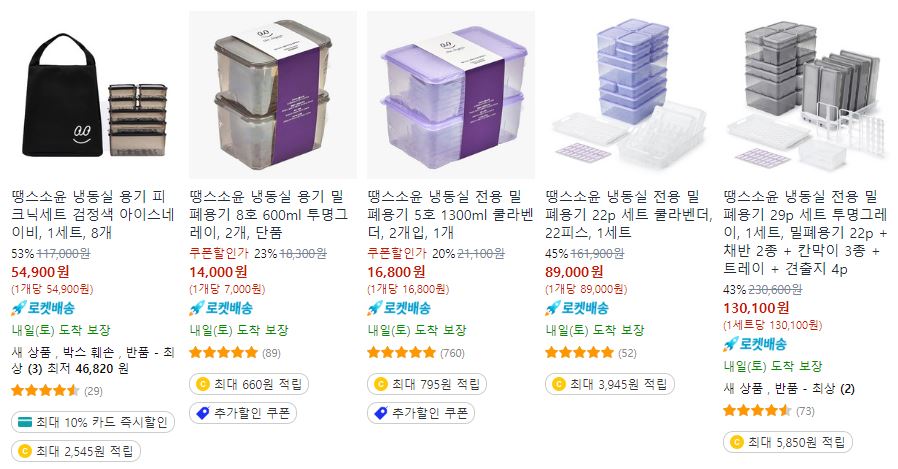The width and height of the screenshot is (898, 469).
Task: Click coin icon beside 최대 3,945원 적립
Action: (x=559, y=384)
